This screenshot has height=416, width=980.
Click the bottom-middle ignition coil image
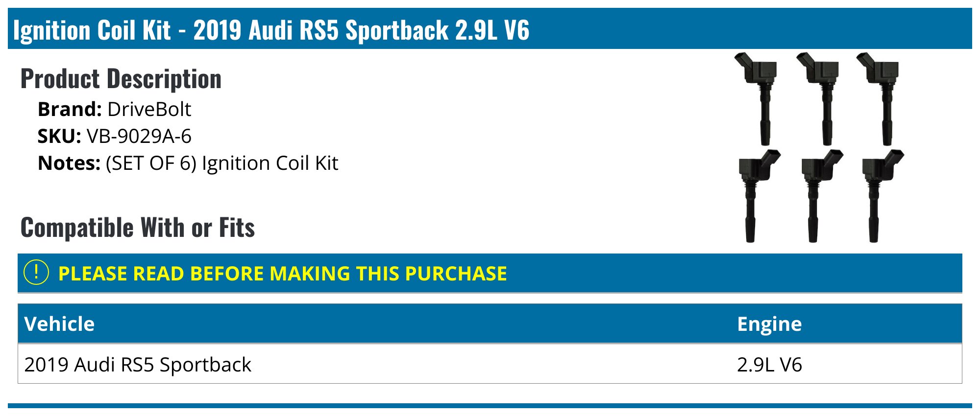[821, 196]
